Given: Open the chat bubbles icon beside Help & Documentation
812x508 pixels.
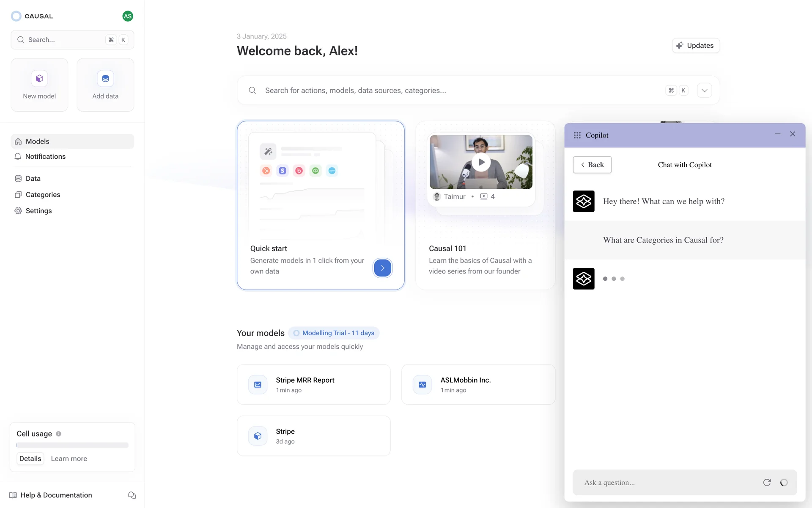Looking at the screenshot, I should click(132, 495).
